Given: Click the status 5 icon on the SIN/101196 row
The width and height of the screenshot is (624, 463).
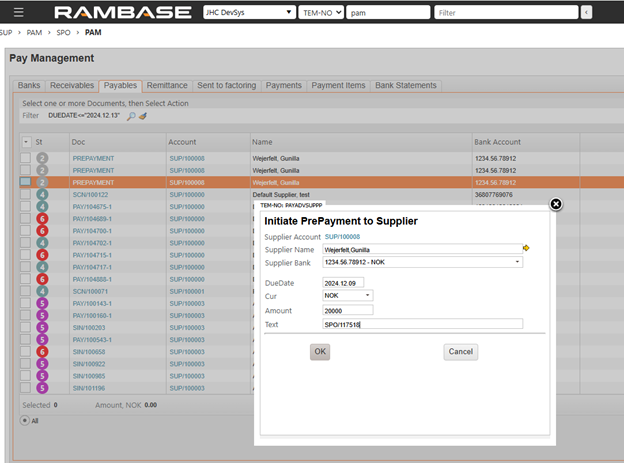Looking at the screenshot, I should click(x=43, y=388).
